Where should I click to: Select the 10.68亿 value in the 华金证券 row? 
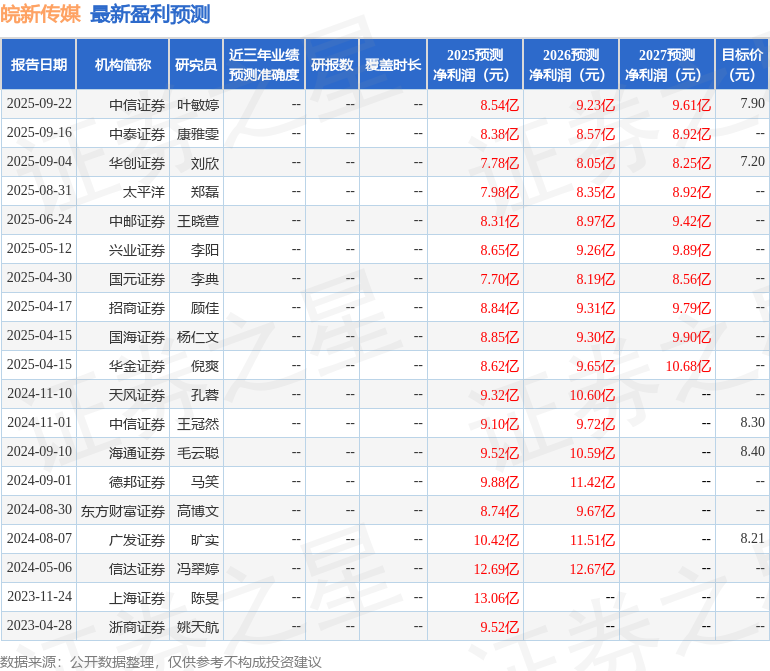688,366
